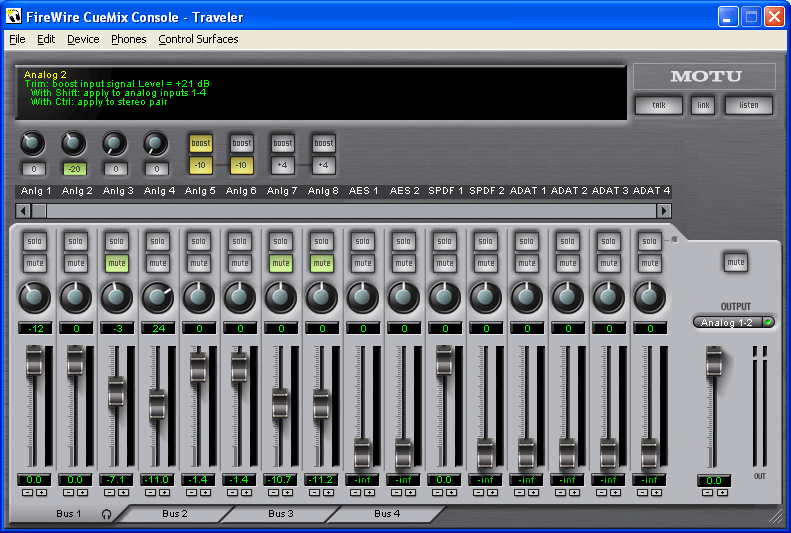Click the headphone icon on Bus 1 tab

(106, 514)
